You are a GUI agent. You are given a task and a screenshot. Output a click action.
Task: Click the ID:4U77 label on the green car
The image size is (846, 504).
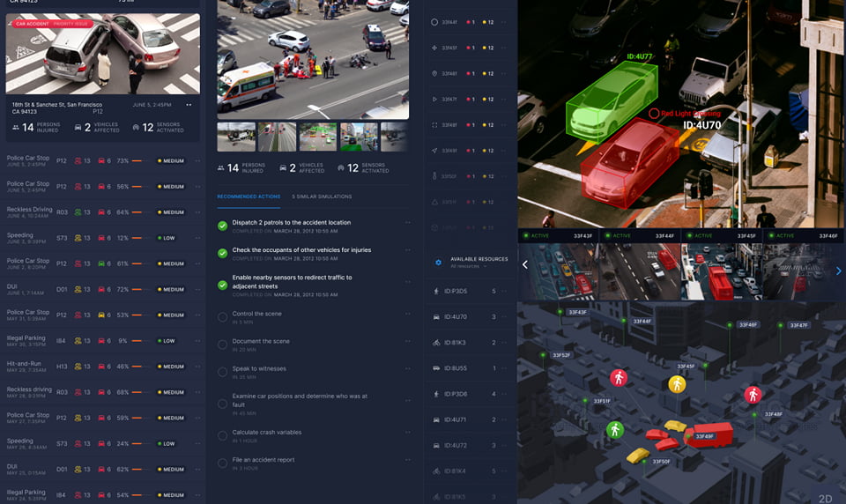coord(640,56)
